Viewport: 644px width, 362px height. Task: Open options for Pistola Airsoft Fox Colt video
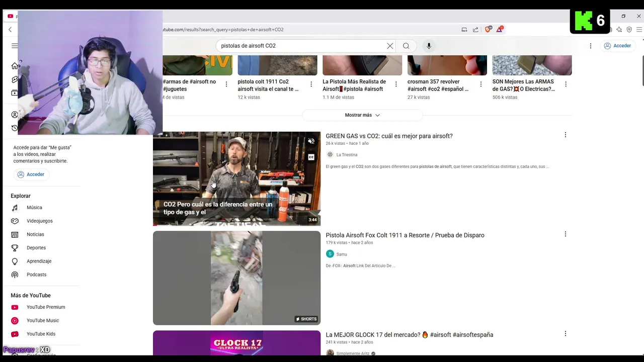566,234
